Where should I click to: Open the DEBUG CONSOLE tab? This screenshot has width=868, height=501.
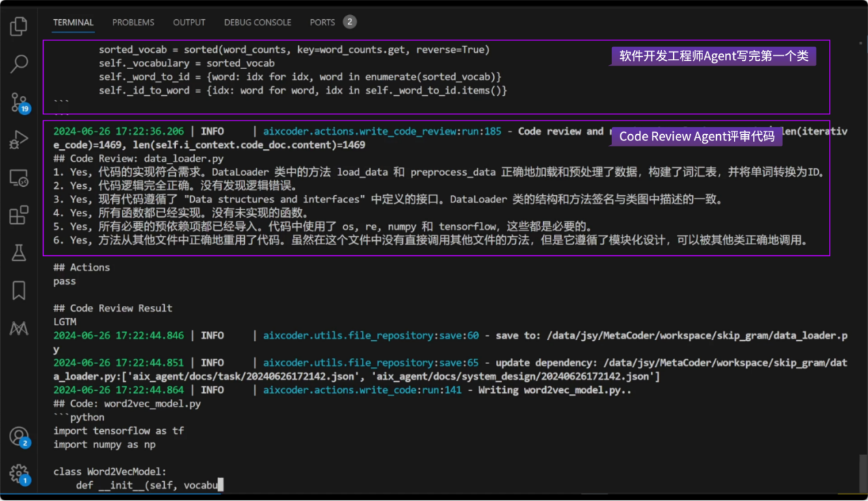pos(257,23)
